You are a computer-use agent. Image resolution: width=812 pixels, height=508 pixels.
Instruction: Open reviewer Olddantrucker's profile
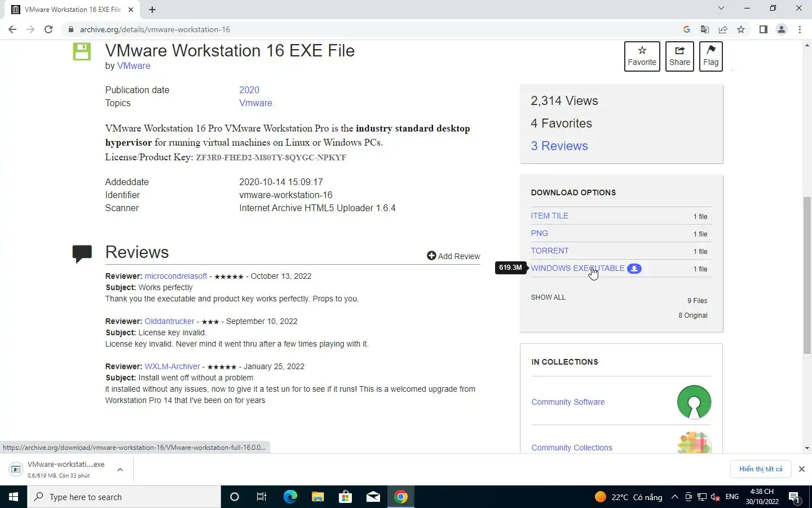[169, 321]
